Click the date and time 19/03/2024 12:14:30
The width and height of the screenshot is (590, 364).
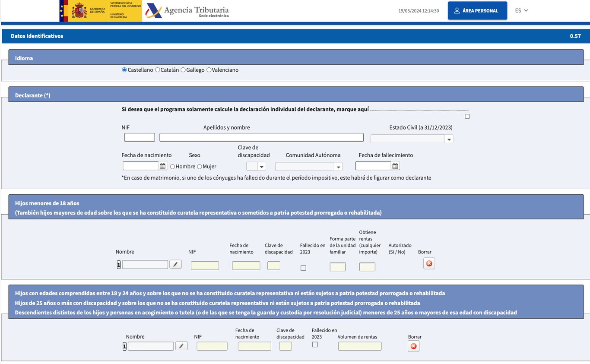pos(419,11)
